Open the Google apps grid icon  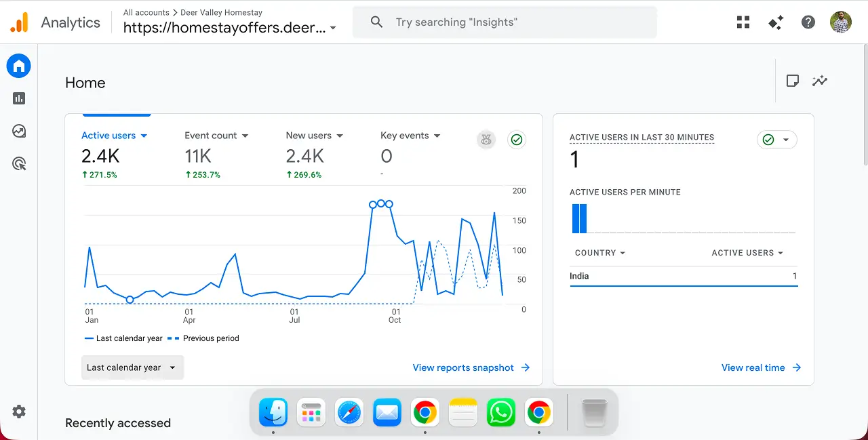(743, 22)
